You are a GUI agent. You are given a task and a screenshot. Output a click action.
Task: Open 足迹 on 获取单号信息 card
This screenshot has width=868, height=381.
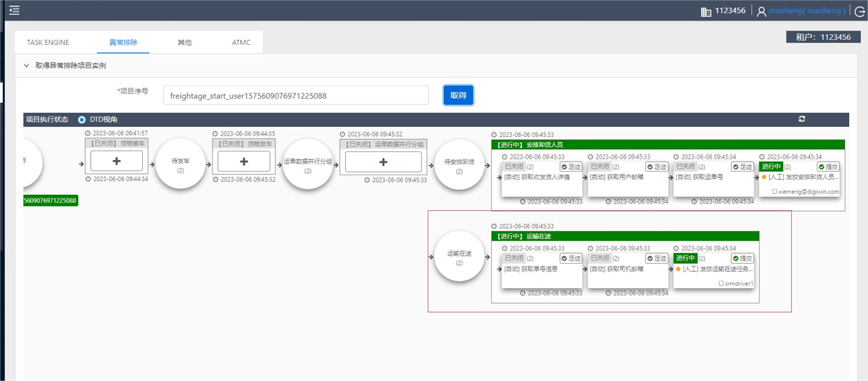(571, 259)
